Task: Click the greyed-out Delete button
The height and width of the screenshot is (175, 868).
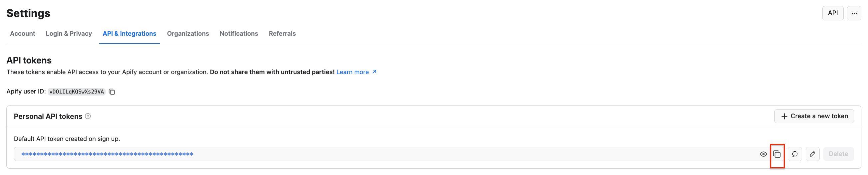Action: pos(838,154)
